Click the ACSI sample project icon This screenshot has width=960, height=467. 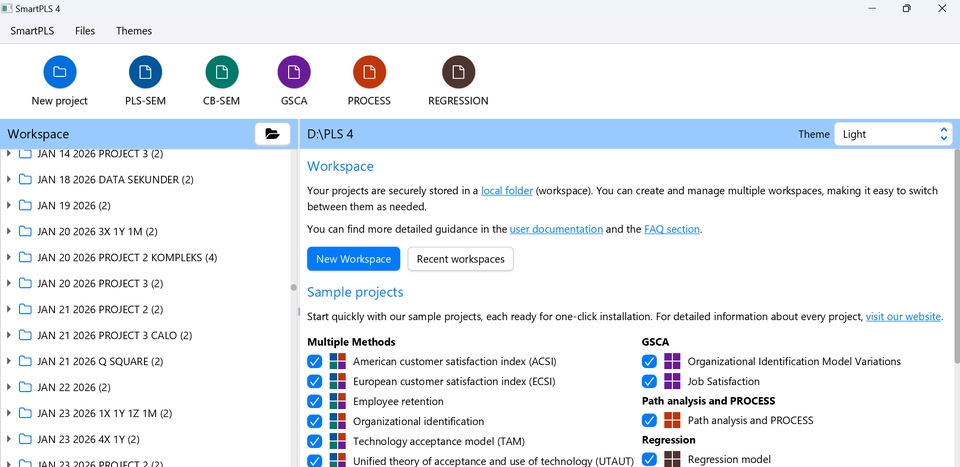[x=337, y=361]
